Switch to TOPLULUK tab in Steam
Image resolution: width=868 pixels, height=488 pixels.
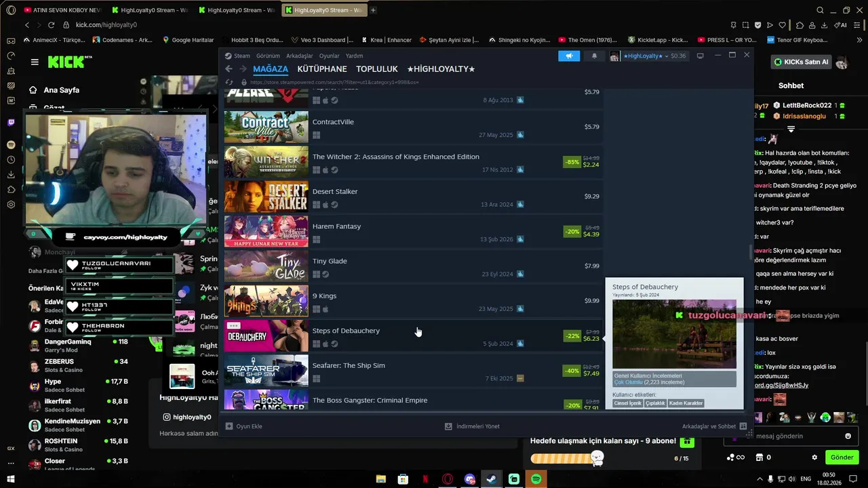point(377,69)
